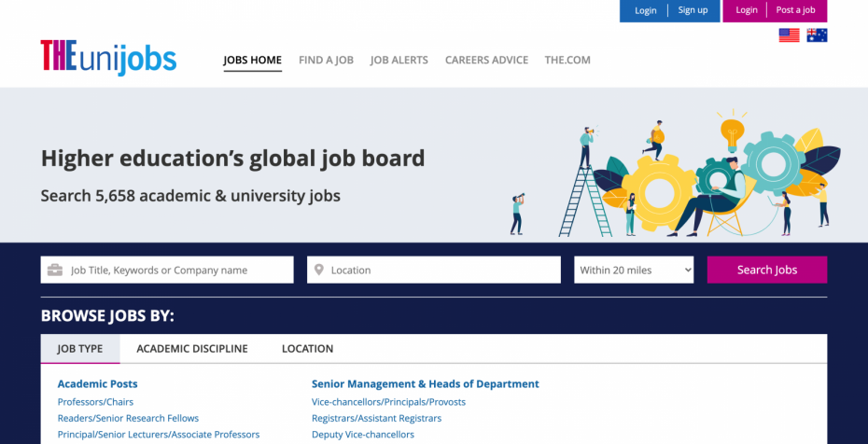Open Academic Posts category link

[x=97, y=383]
